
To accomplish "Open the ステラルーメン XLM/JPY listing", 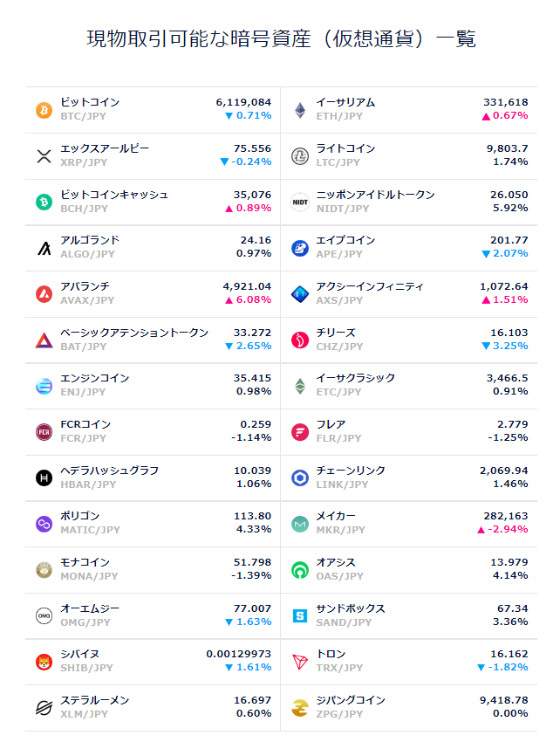I will point(153,707).
